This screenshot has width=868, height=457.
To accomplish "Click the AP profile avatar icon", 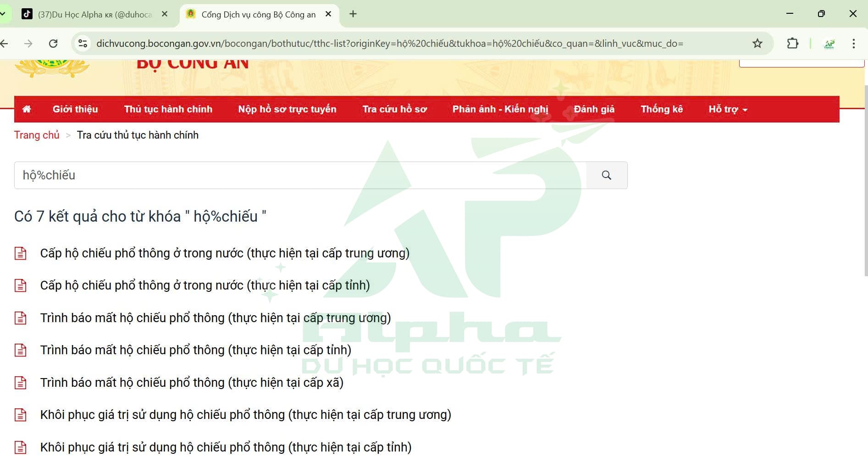I will [829, 44].
